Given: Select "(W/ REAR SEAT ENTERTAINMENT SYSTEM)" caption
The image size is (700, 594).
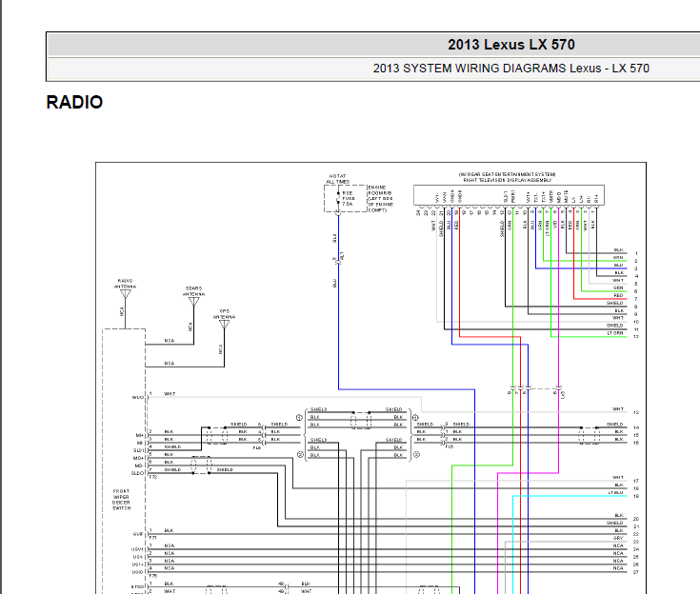Looking at the screenshot, I should coord(507,174).
